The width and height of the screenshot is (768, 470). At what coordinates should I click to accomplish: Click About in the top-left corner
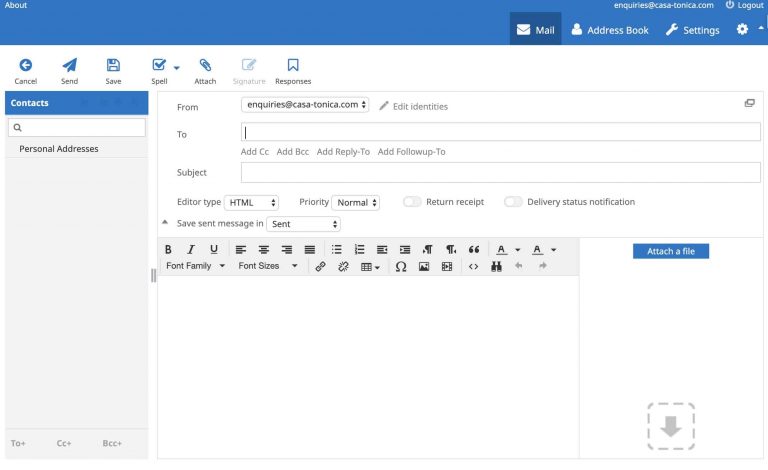(x=16, y=5)
